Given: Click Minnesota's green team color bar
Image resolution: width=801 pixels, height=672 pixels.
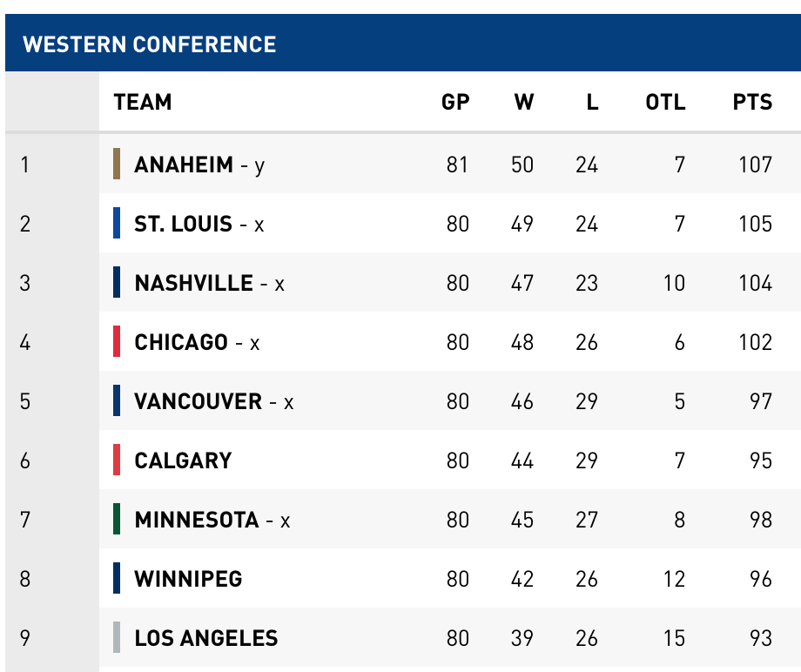Looking at the screenshot, I should [117, 519].
